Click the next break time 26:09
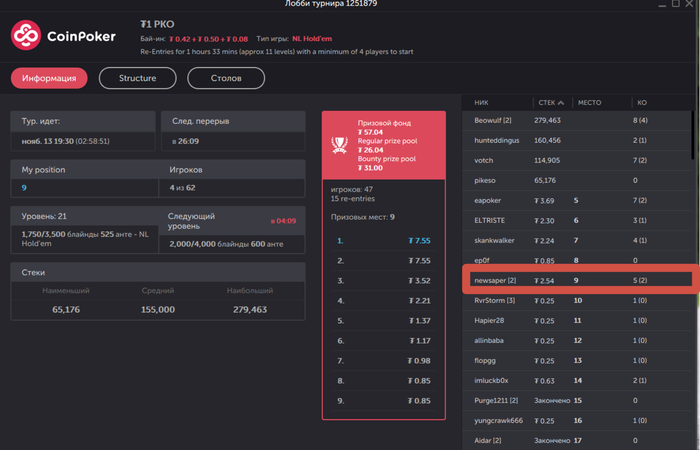 coord(188,141)
